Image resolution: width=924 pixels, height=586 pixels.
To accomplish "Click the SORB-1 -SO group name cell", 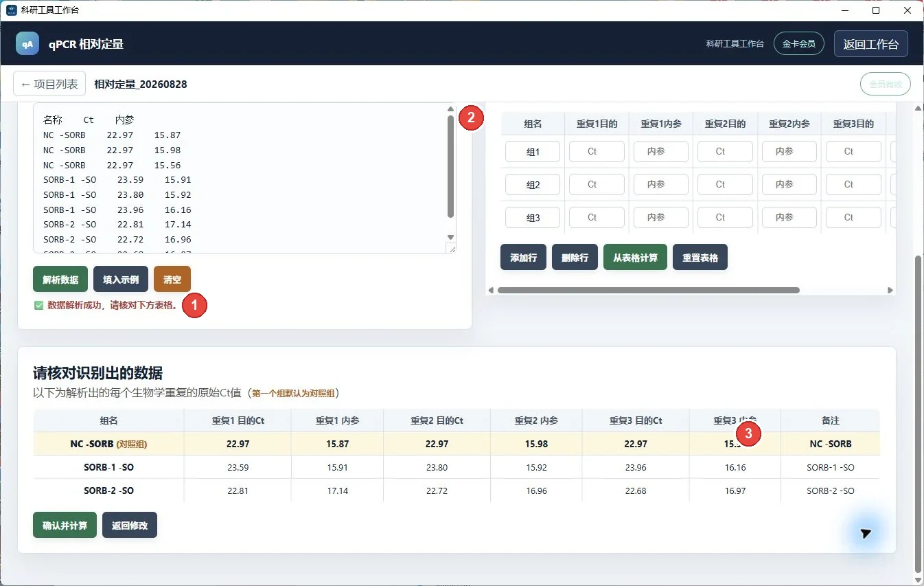I will [108, 467].
